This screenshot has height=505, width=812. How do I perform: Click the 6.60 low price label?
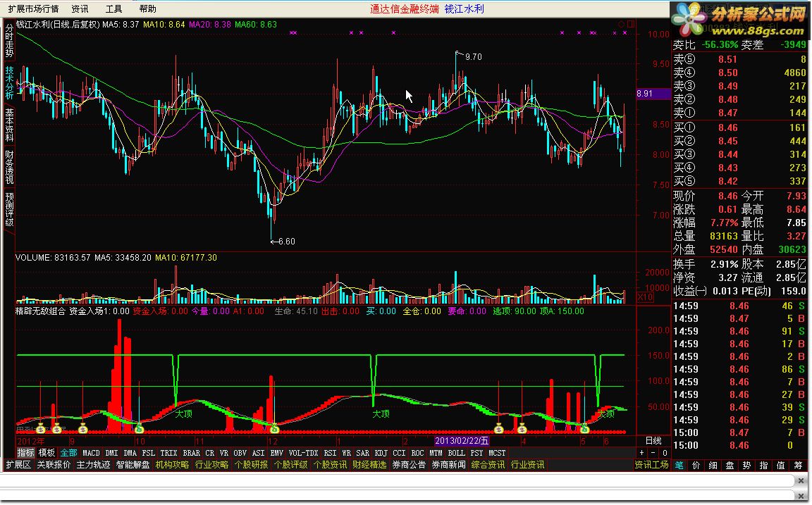tap(286, 241)
